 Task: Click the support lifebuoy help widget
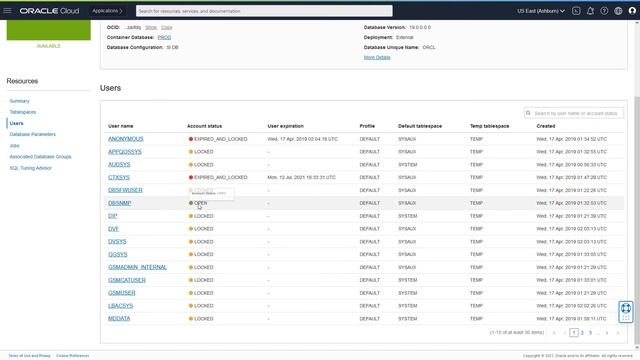tap(626, 312)
